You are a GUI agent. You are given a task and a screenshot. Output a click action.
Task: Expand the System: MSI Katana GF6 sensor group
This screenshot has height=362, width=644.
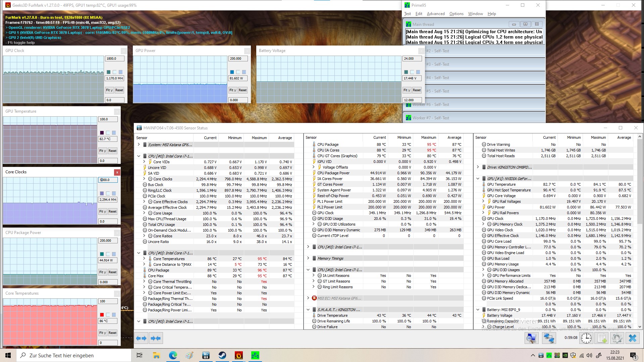point(139,145)
